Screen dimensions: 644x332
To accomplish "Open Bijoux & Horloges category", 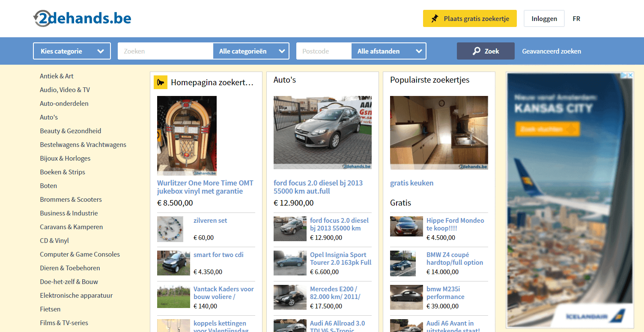I will (x=65, y=158).
